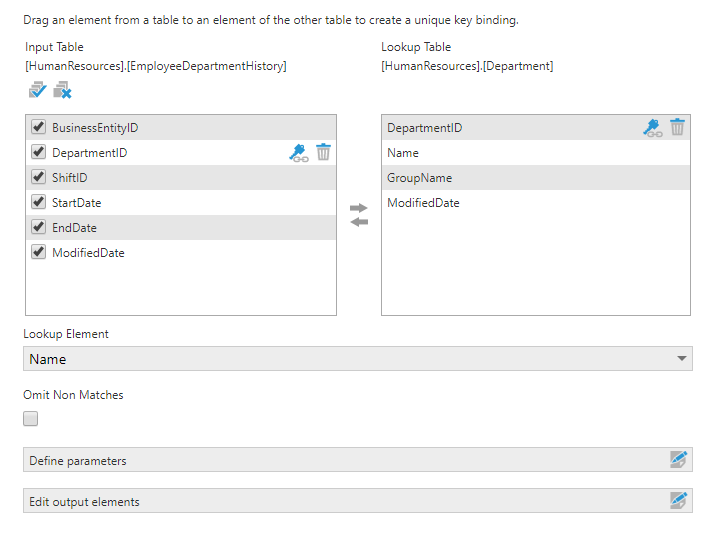Select GroupName in the Lookup Table

click(420, 178)
